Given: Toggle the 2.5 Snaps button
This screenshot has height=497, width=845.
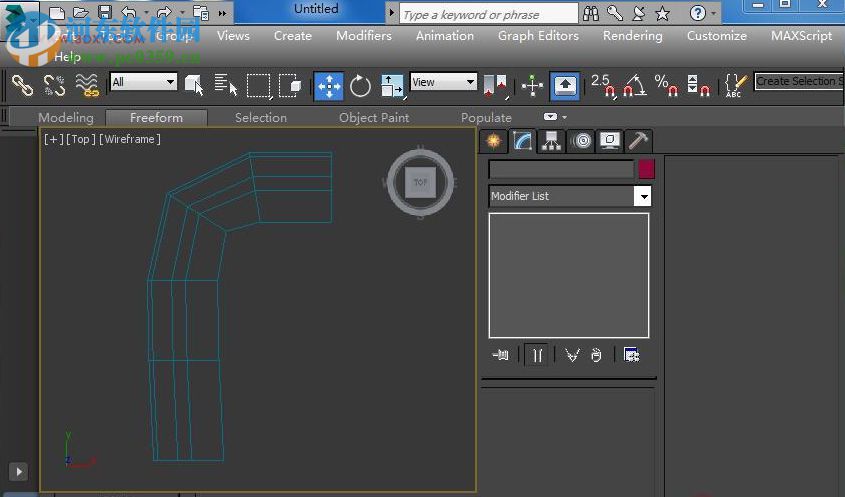Looking at the screenshot, I should coord(603,86).
